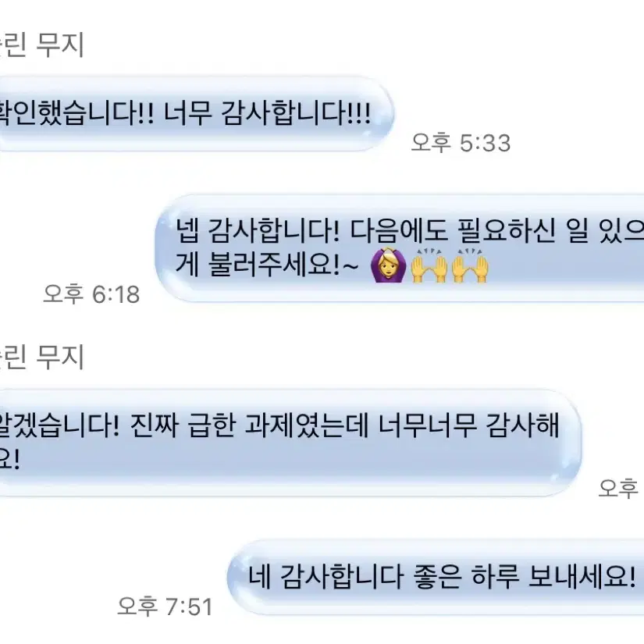Click the 오후 6:18 timestamp
The height and width of the screenshot is (644, 644).
[91, 294]
